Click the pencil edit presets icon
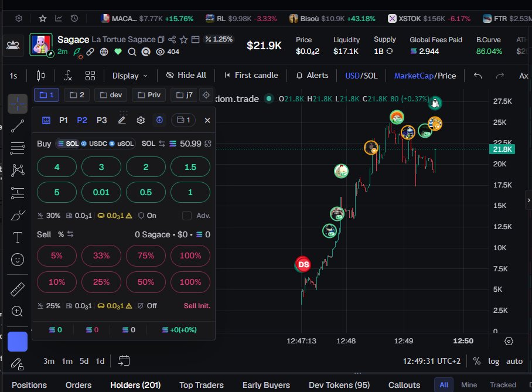This screenshot has height=392, width=532. [122, 120]
